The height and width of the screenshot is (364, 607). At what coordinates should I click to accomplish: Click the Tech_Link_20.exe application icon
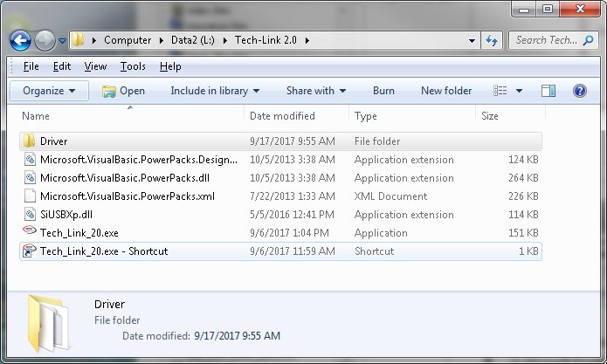(29, 233)
